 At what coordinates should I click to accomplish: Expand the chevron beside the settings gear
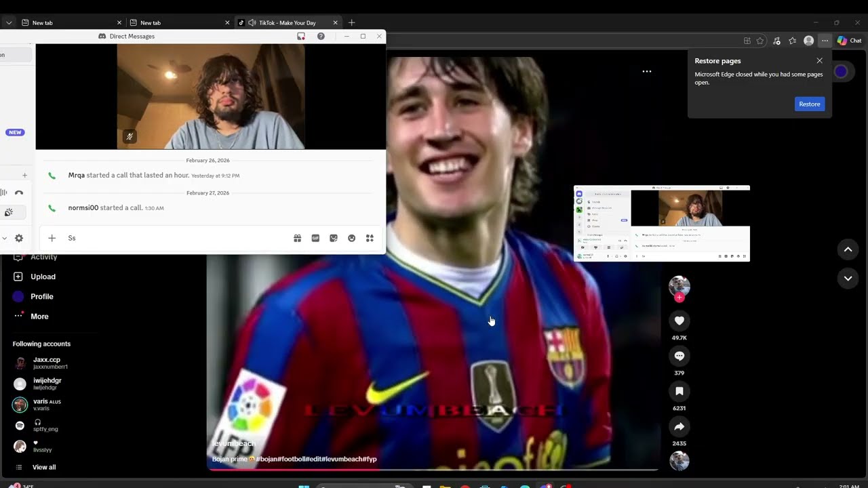[4, 238]
